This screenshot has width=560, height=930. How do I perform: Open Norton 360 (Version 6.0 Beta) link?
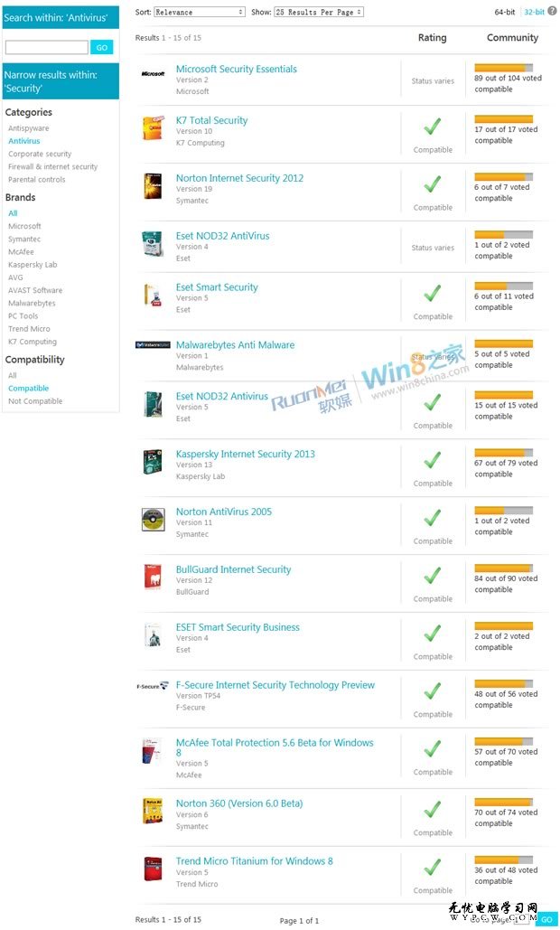[239, 803]
